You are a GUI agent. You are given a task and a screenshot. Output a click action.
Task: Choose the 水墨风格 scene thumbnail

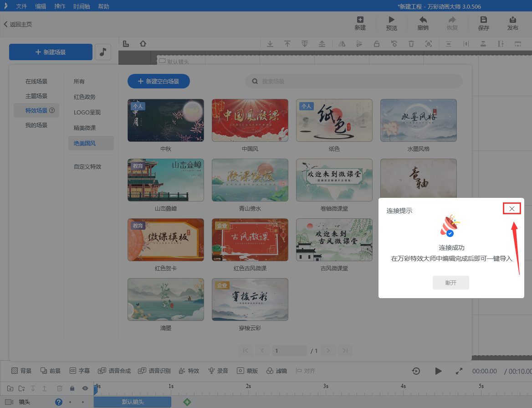tap(418, 120)
